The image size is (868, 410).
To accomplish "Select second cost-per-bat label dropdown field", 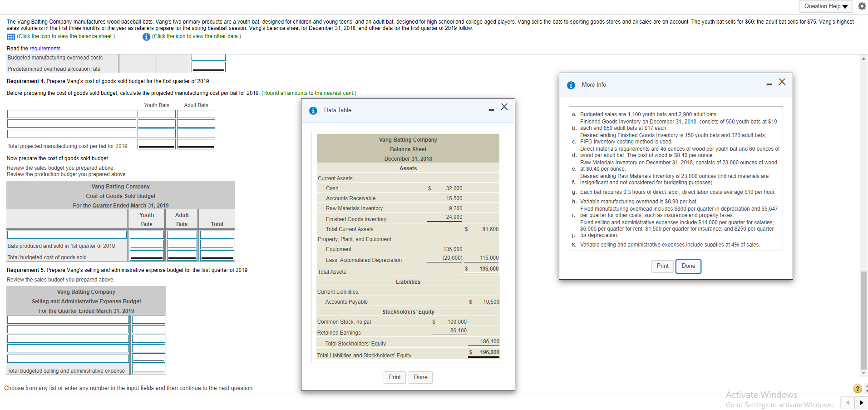I will (x=72, y=123).
